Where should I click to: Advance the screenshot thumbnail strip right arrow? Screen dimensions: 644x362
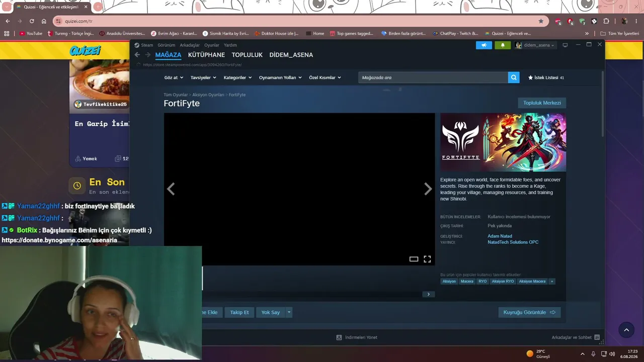tap(428, 294)
